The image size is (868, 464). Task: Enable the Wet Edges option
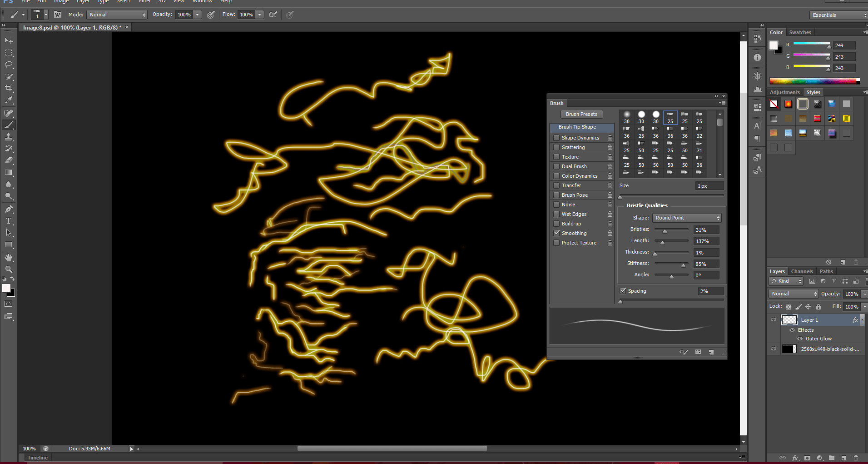pyautogui.click(x=557, y=214)
